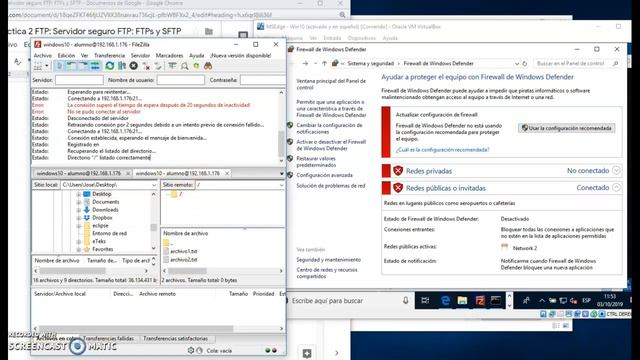Open the Sitio local path dropdown

(154, 185)
